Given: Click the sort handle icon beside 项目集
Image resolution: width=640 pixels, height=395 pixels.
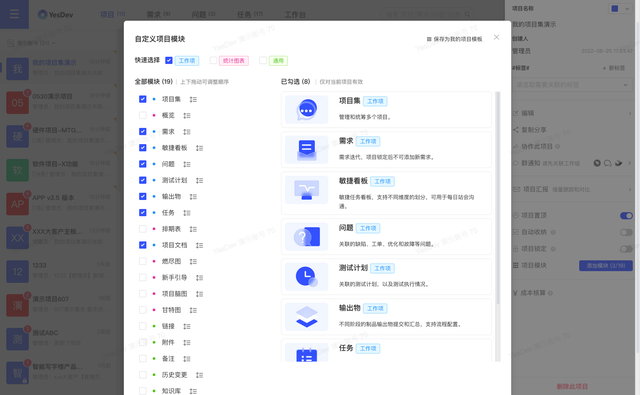Looking at the screenshot, I should point(193,99).
